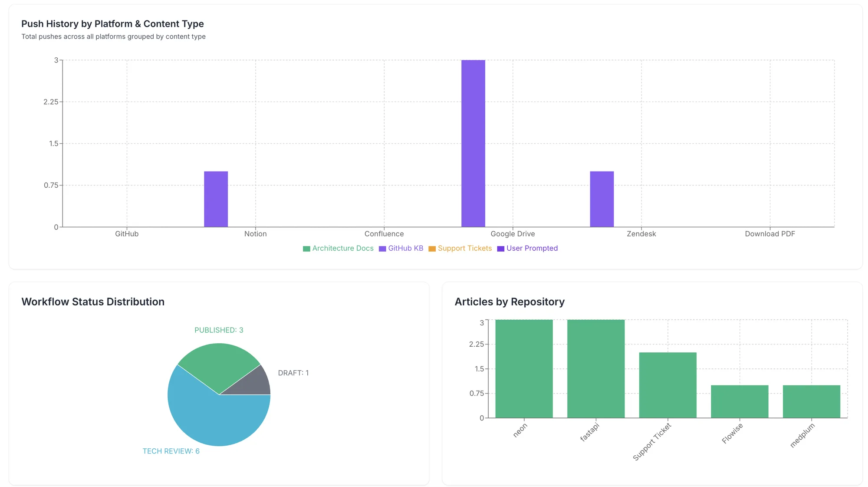
Task: Click the Zendesk purple bar
Action: pos(602,199)
